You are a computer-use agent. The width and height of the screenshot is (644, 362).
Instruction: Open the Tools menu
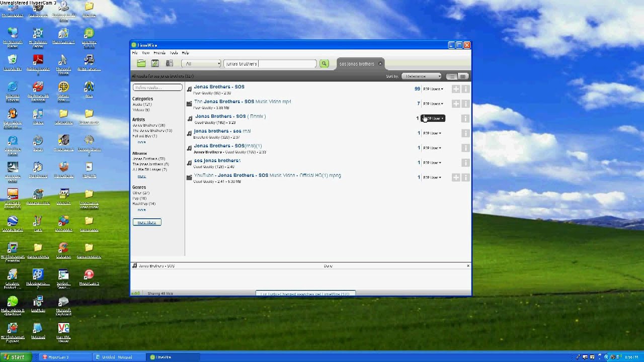[174, 53]
